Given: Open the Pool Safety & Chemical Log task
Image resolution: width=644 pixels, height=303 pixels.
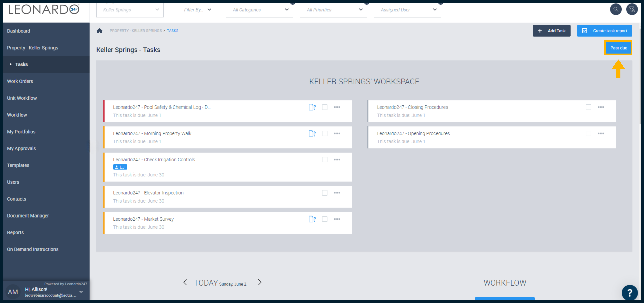Looking at the screenshot, I should [x=162, y=107].
